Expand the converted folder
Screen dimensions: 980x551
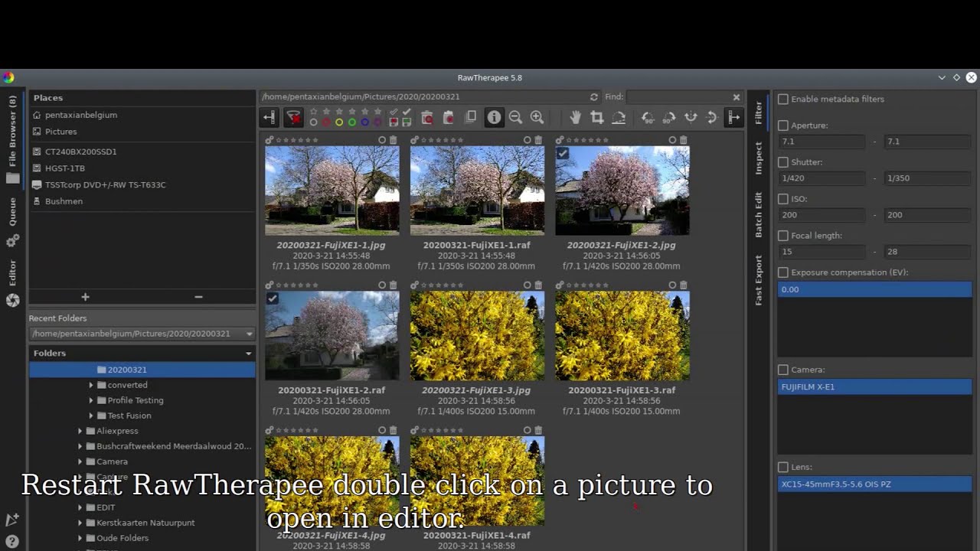[91, 385]
